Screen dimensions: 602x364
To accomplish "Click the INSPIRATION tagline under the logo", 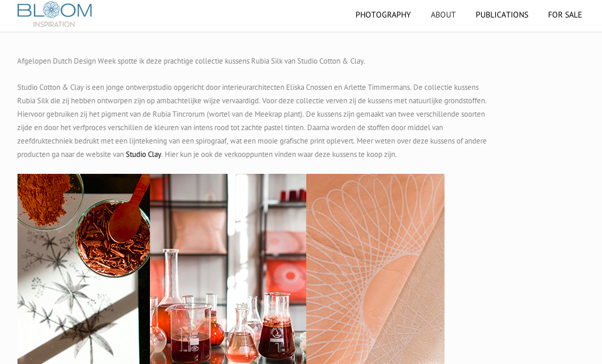I will pyautogui.click(x=54, y=24).
